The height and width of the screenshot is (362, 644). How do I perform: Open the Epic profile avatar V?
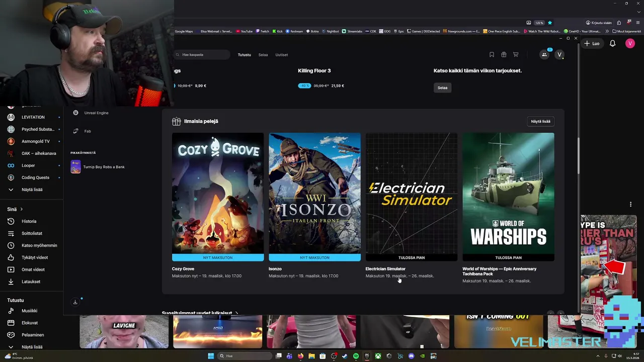click(559, 54)
